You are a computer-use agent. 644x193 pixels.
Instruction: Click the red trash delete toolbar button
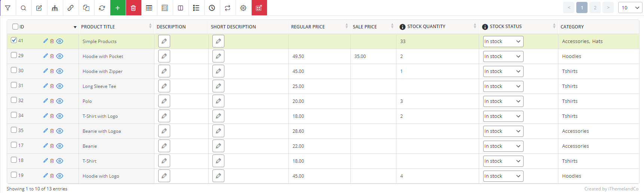coord(134,8)
